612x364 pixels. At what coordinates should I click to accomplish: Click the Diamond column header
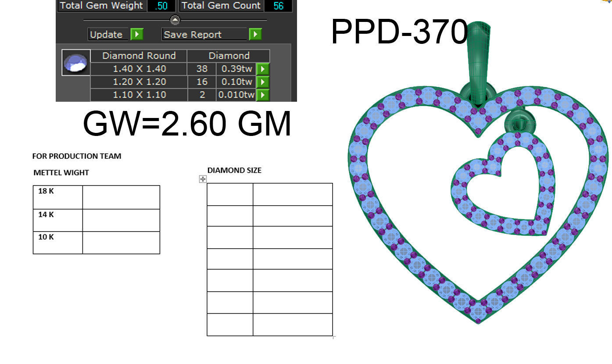click(x=229, y=56)
